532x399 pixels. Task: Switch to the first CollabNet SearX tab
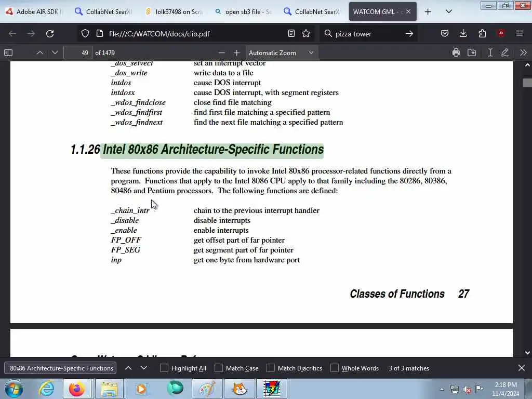(104, 11)
